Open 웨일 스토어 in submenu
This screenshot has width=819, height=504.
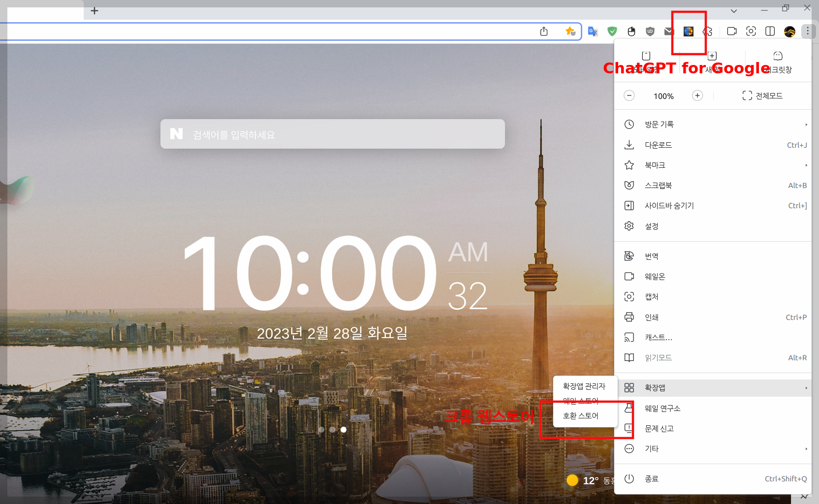585,401
